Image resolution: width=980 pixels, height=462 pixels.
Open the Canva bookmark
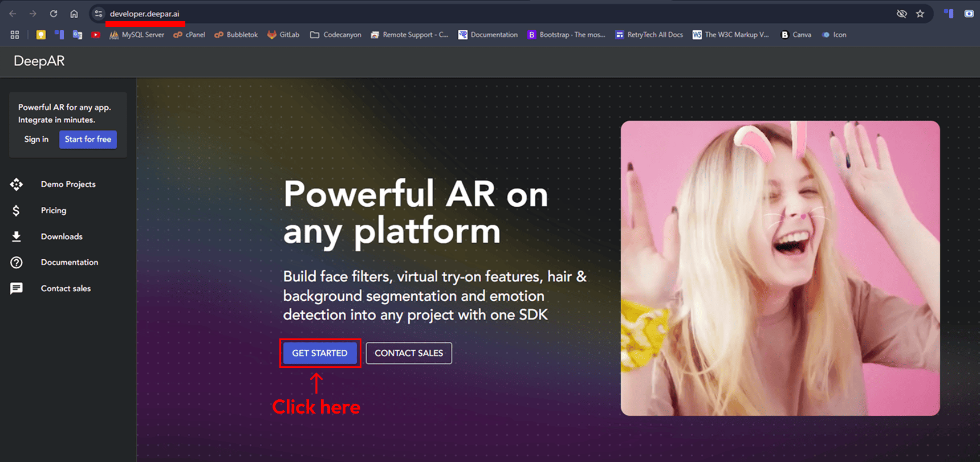coord(796,35)
